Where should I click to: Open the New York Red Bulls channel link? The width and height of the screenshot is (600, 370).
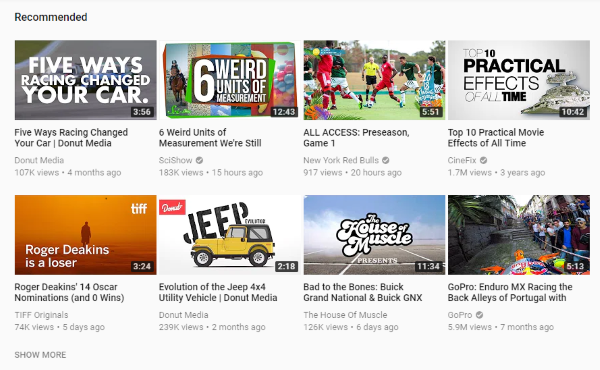341,160
